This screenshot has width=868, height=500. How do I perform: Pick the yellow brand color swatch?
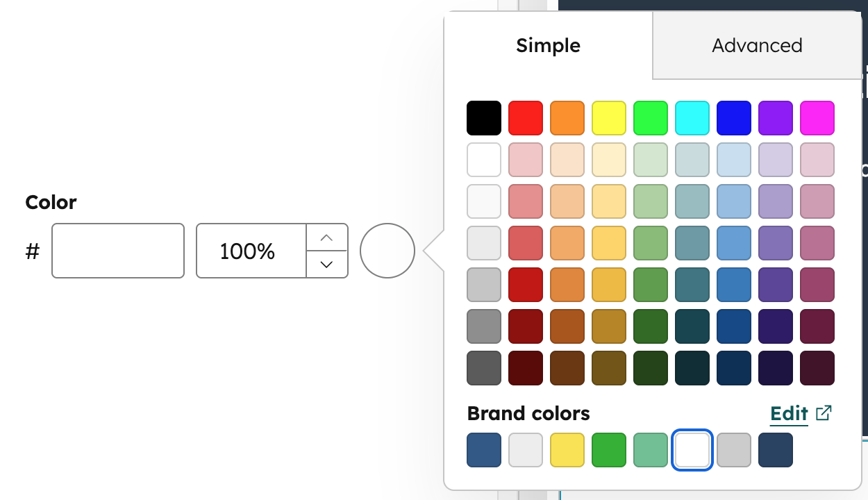[567, 450]
